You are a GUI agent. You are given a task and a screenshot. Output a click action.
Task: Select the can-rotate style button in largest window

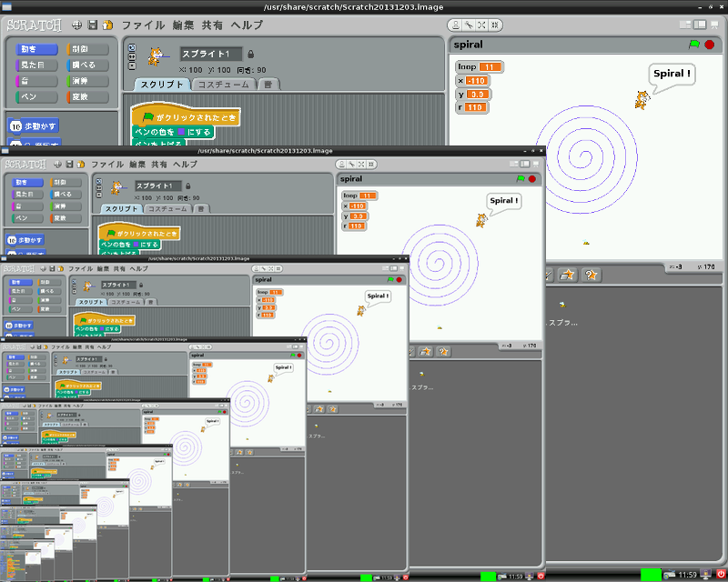pyautogui.click(x=132, y=48)
